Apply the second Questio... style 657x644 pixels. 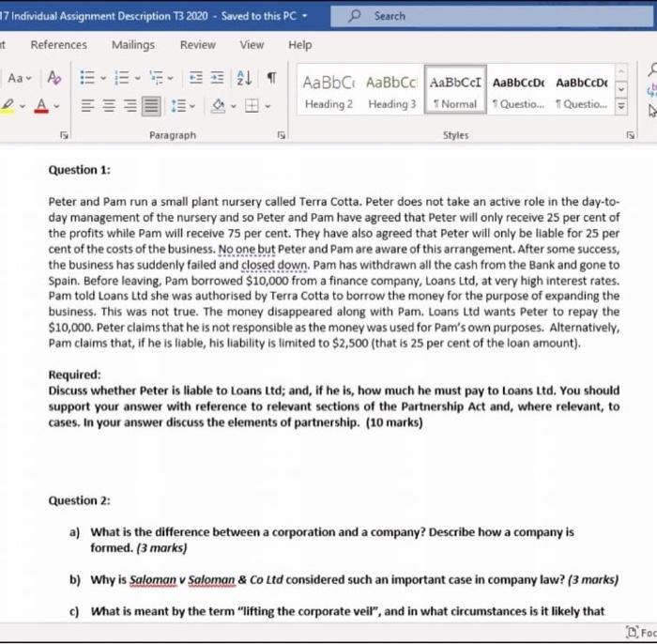[x=582, y=89]
